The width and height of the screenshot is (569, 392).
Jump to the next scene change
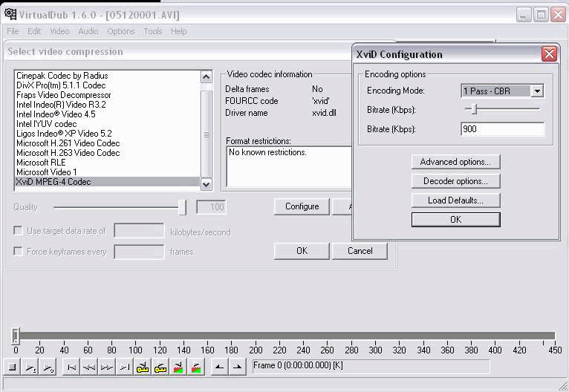[x=196, y=367]
